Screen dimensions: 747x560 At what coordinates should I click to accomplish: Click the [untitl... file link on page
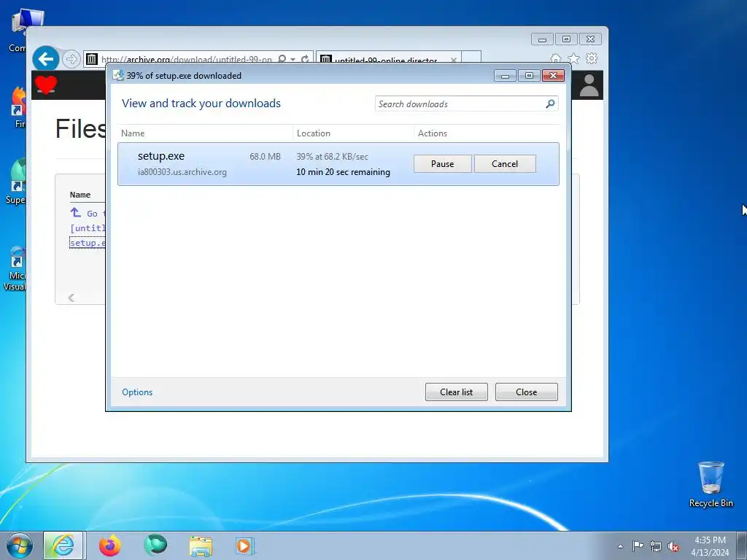(x=88, y=228)
